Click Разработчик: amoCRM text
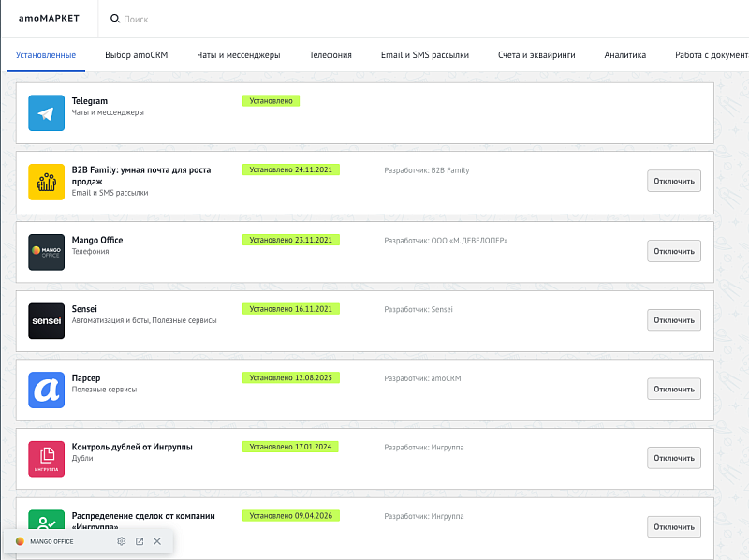This screenshot has height=560, width=749. [423, 378]
